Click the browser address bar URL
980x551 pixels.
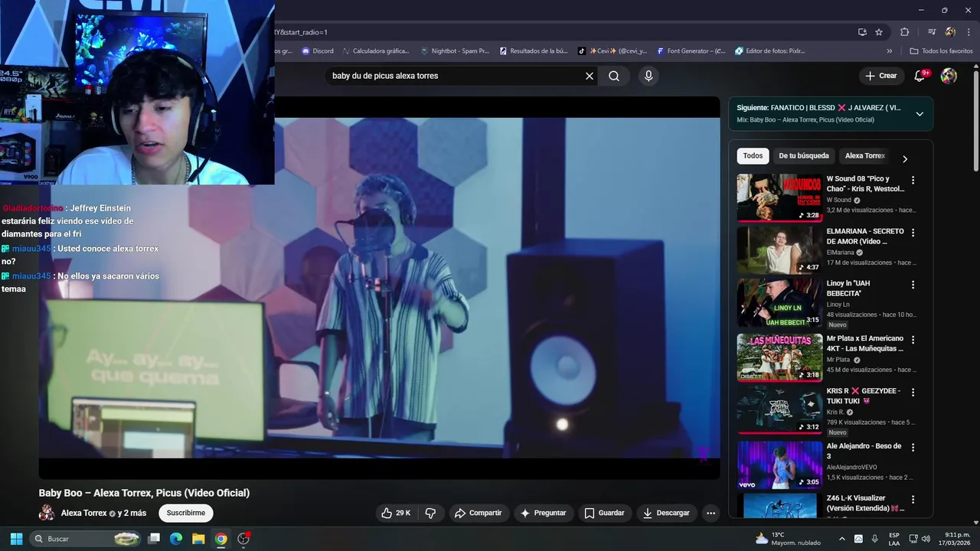[563, 32]
